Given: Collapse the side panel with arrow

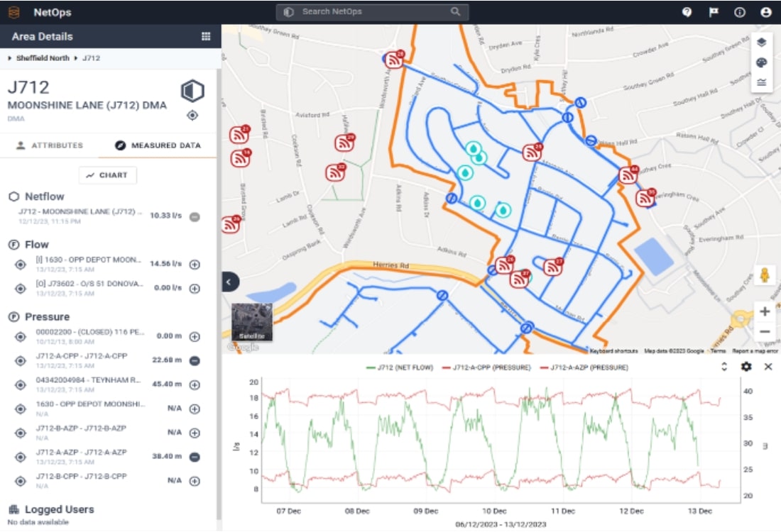Looking at the screenshot, I should pyautogui.click(x=229, y=282).
